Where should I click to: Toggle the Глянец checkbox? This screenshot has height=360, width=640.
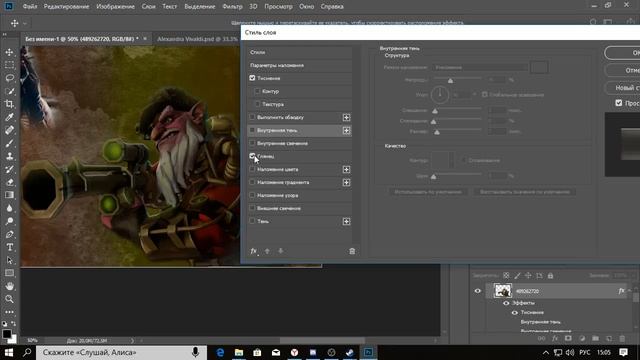pos(252,156)
